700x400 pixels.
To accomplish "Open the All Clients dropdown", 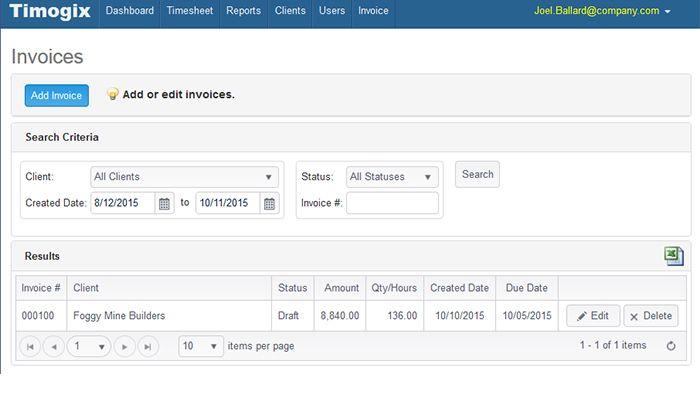I will coord(184,177).
